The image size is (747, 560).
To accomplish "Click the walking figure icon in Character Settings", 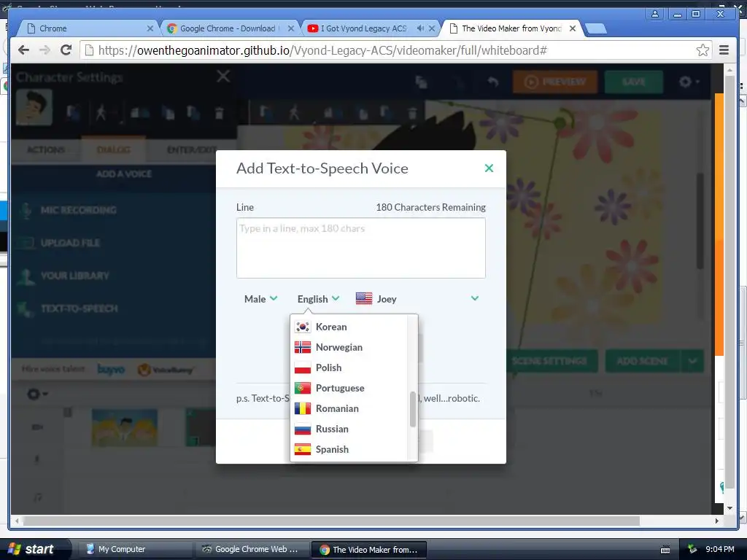I will [101, 113].
